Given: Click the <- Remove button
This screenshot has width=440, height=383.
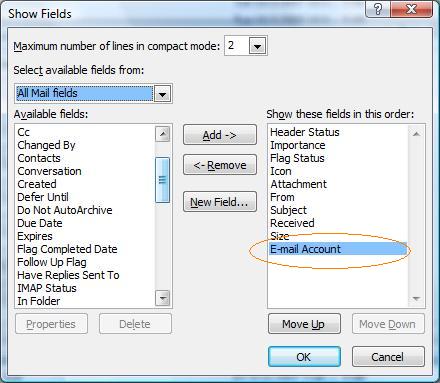Looking at the screenshot, I should 220,165.
